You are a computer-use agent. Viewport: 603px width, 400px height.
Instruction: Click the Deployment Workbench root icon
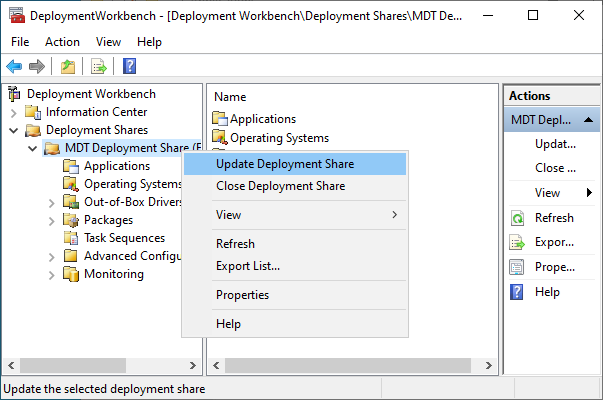(x=14, y=93)
